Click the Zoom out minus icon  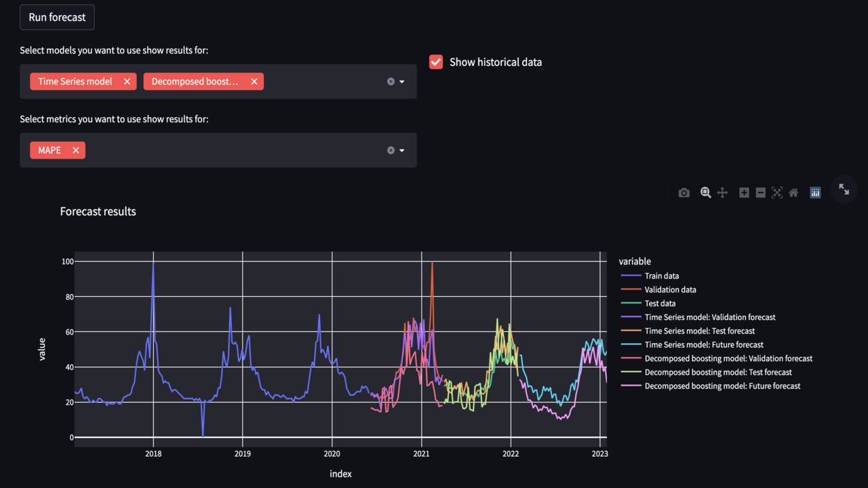[760, 193]
